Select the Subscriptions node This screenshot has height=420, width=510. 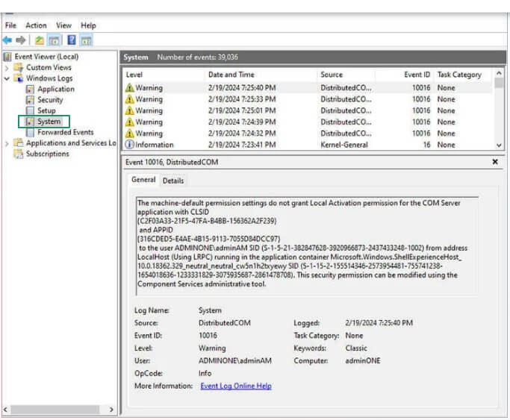pyautogui.click(x=47, y=154)
